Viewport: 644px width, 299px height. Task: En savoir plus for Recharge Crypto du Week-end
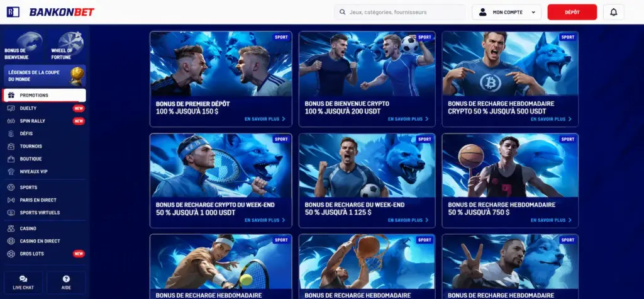(265, 220)
